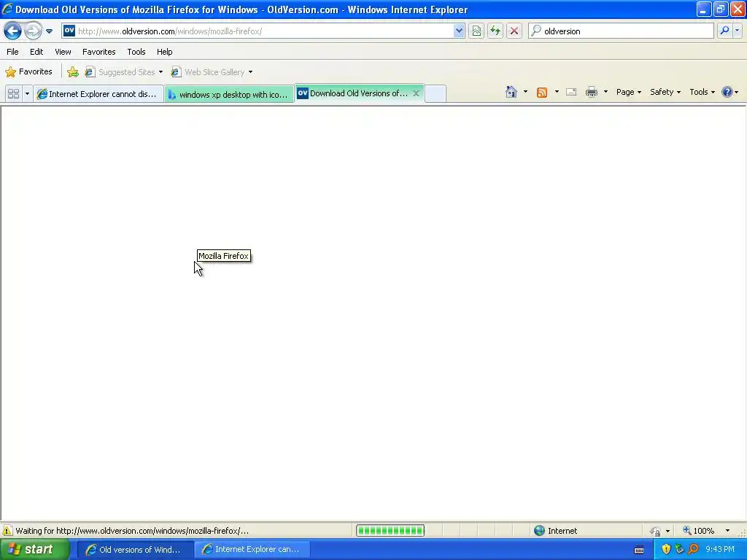Screen dimensions: 747x560
Task: Open the Favorites star center button
Action: tap(28, 72)
